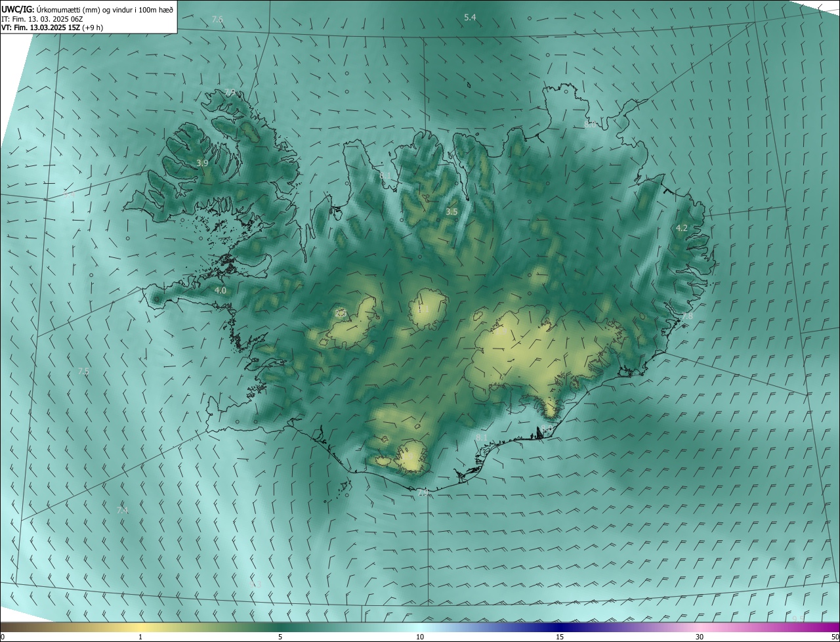Viewport: 840px width, 642px height.
Task: Click the 3.5 value on the map
Action: (x=451, y=212)
